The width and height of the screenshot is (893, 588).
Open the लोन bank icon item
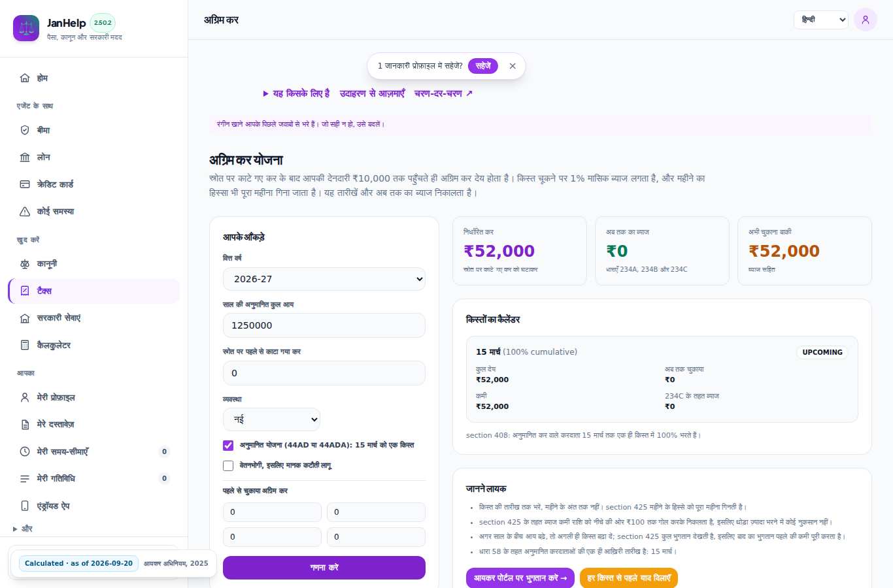pyautogui.click(x=25, y=157)
